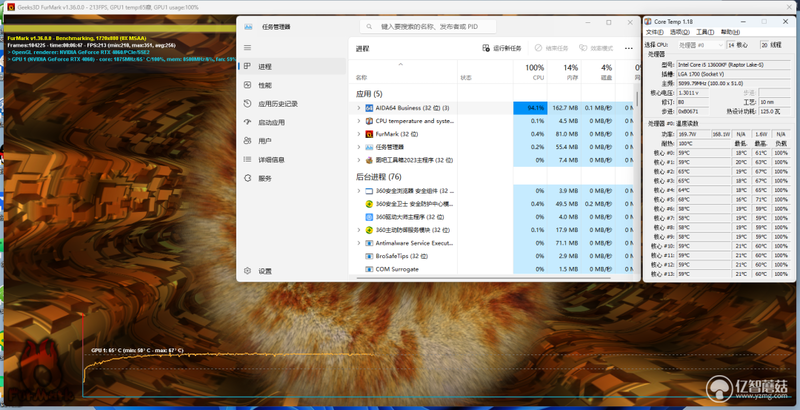Open 启动应用 (Startup apps) in sidebar
Viewport: 800px width, 410px height.
click(x=292, y=122)
